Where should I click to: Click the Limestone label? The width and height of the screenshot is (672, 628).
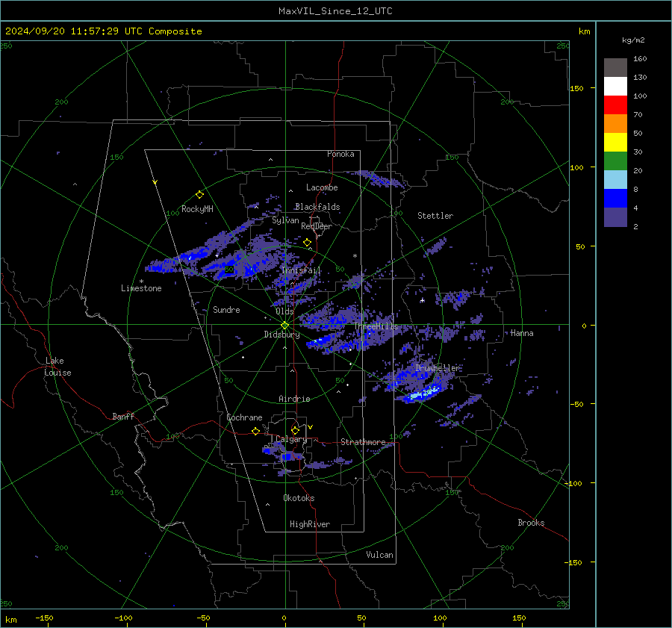(141, 288)
